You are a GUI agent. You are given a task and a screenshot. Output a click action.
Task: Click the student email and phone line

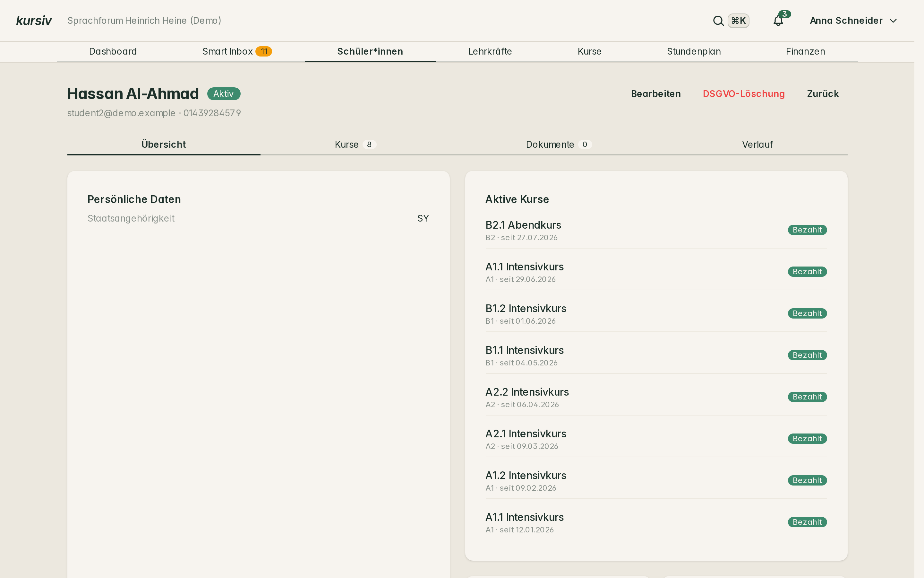pyautogui.click(x=154, y=113)
